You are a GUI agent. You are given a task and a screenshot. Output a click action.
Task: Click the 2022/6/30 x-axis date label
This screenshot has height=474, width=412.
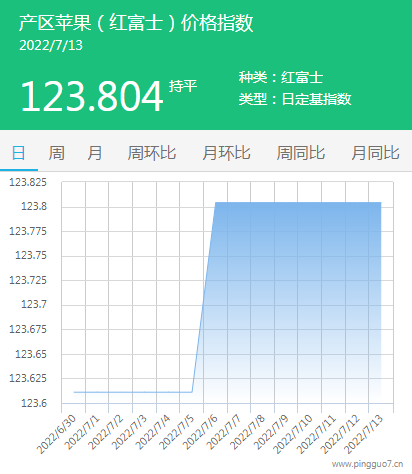tap(57, 434)
